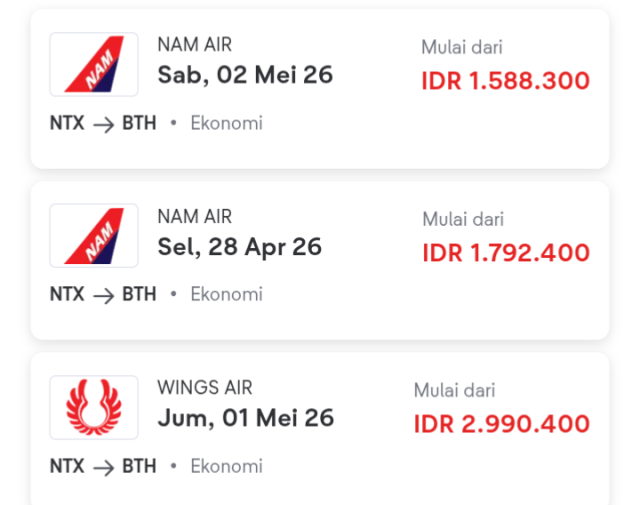Select price IDR 2.990.400
This screenshot has width=640, height=505.
pos(501,424)
